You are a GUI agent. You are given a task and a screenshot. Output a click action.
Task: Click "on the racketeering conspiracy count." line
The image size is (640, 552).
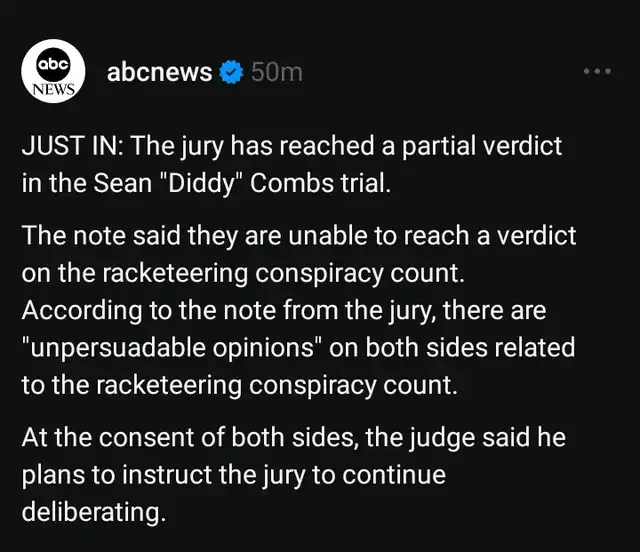(243, 273)
